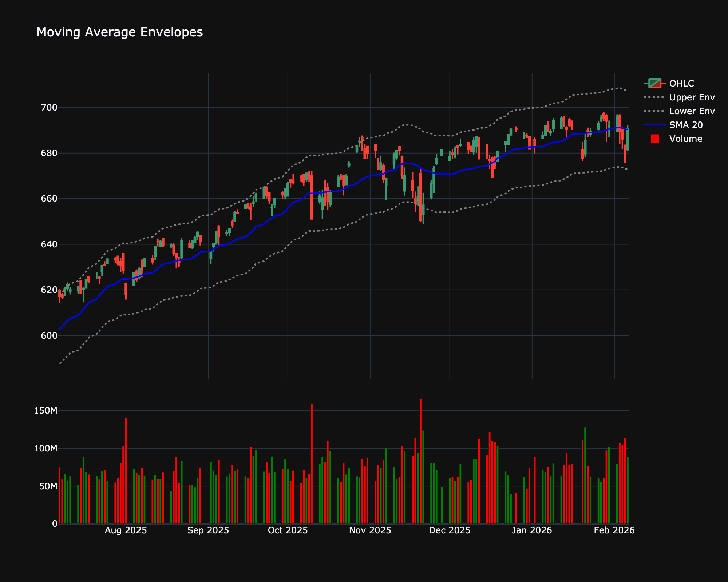
Task: Click the Feb 2026 axis label
Action: click(613, 530)
